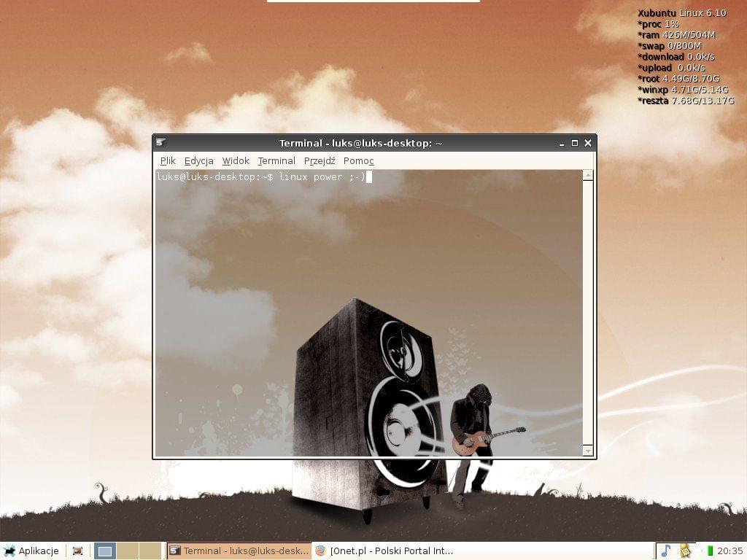Open the Aplikacje applications menu
Viewport: 747px width, 560px height.
click(31, 551)
